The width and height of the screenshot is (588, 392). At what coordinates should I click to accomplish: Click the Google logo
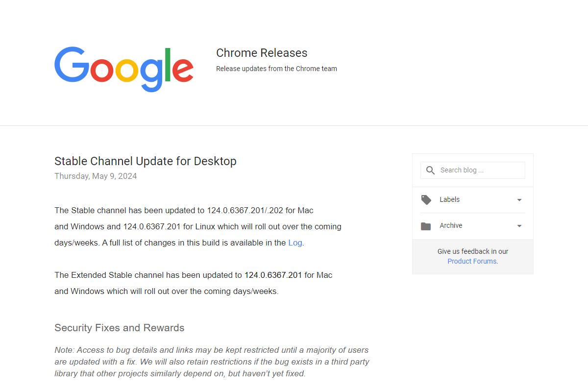[124, 69]
